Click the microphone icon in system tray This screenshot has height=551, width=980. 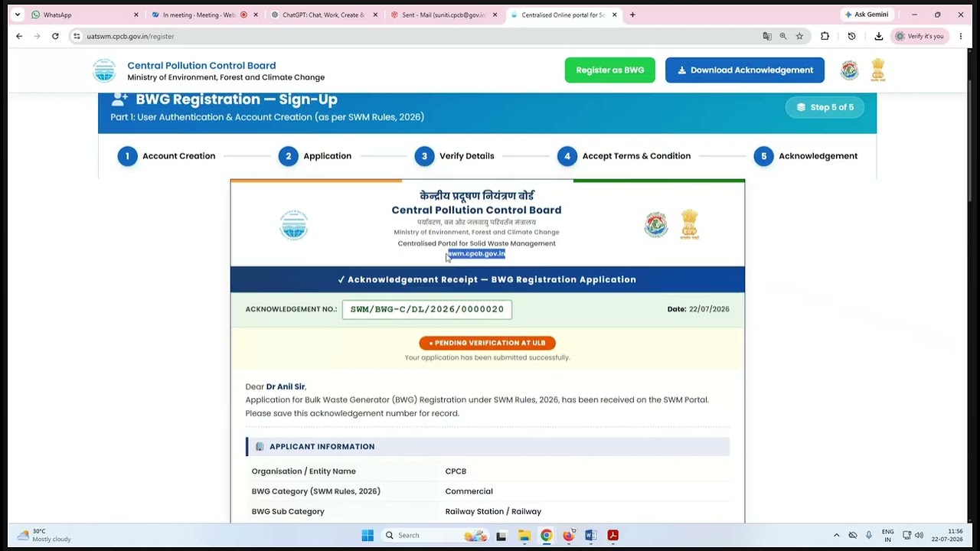point(869,535)
